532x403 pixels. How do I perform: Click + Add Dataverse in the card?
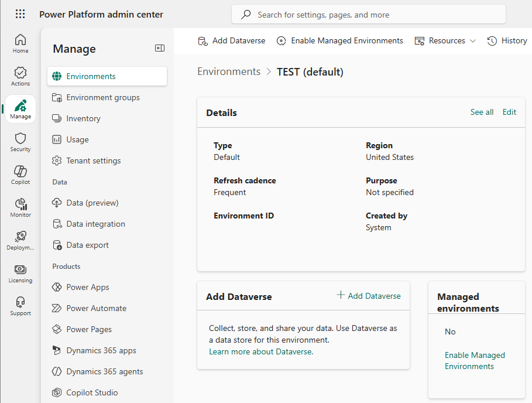369,296
